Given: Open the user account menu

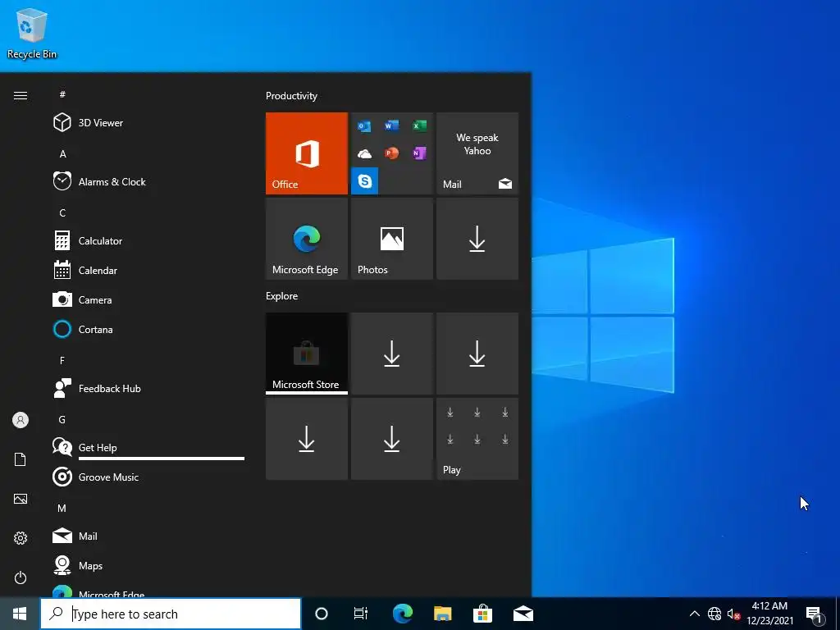Looking at the screenshot, I should 21,420.
